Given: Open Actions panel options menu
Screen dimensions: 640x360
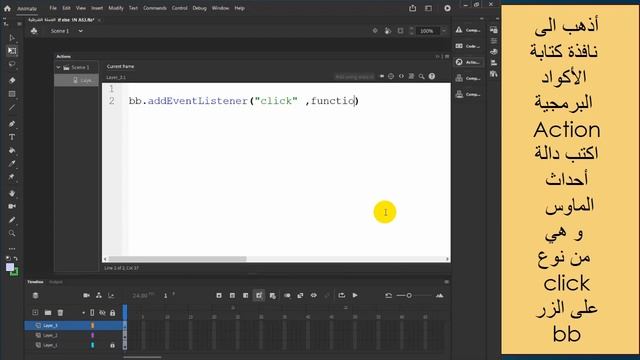Looking at the screenshot, I should (447, 56).
